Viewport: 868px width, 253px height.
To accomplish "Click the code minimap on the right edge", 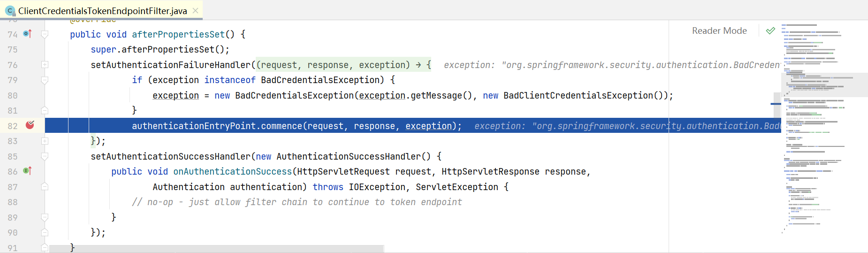I will 824,127.
